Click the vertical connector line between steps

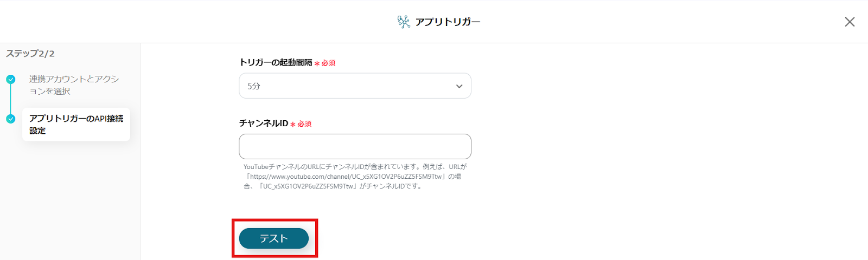(x=10, y=99)
